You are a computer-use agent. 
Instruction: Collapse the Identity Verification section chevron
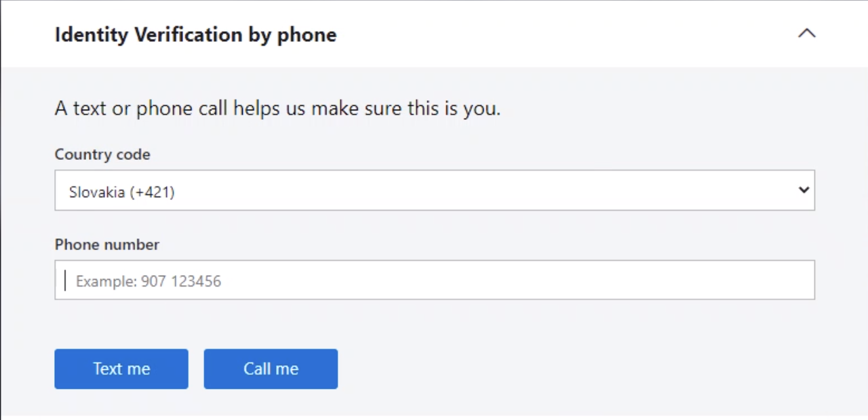tap(806, 33)
